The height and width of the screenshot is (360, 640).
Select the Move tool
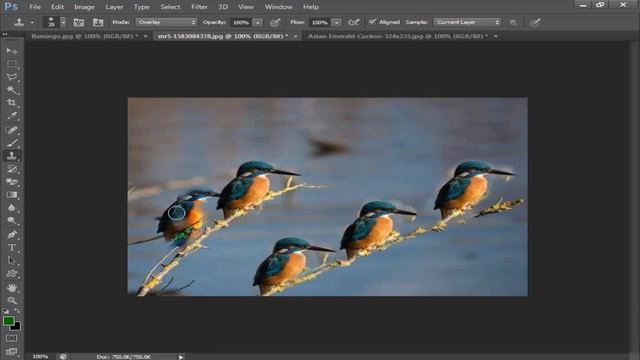[x=12, y=51]
